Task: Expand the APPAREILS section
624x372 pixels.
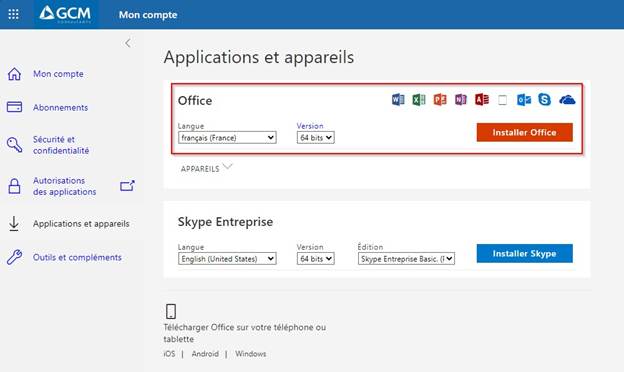Action: [206, 168]
